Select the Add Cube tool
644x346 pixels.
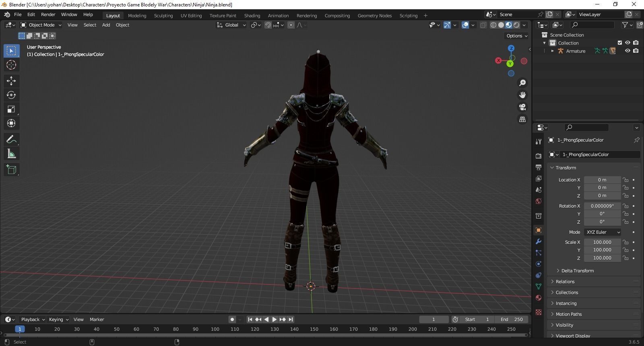coord(11,170)
